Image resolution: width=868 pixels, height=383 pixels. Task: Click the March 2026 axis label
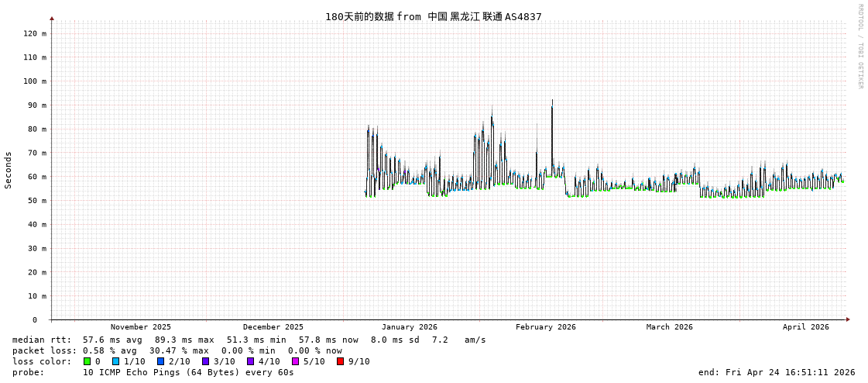(x=669, y=327)
